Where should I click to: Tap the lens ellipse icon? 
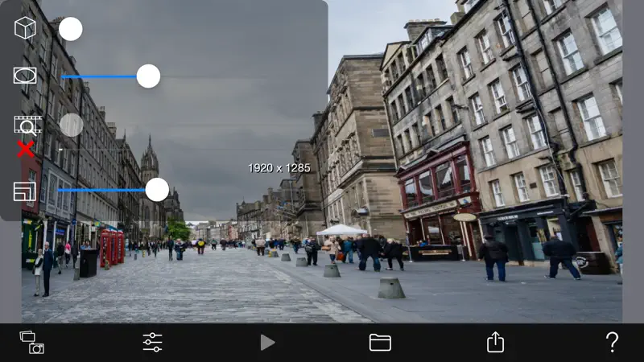click(x=25, y=76)
